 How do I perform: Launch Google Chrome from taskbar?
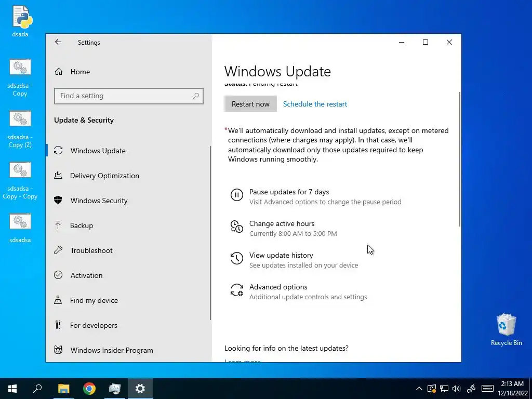(x=89, y=389)
